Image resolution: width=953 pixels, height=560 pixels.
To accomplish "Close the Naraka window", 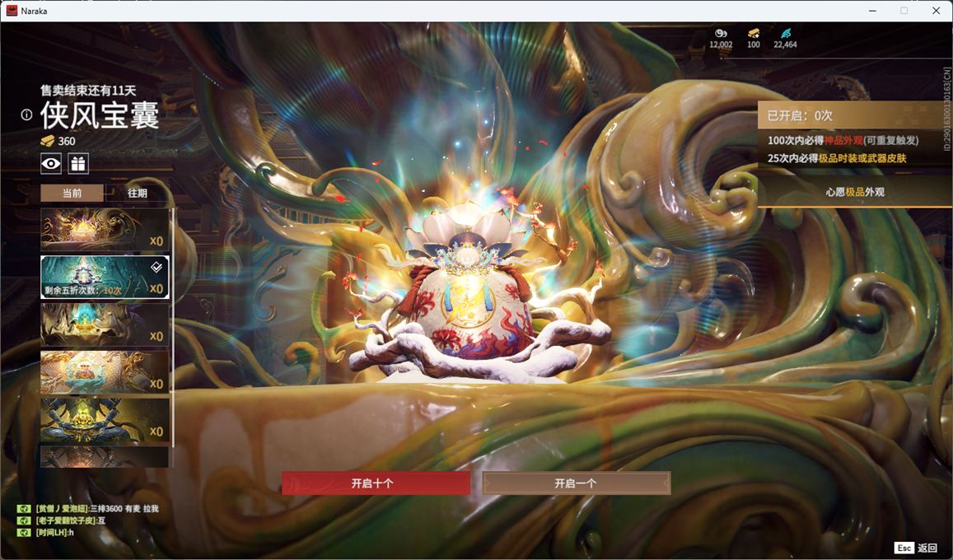I will [936, 11].
